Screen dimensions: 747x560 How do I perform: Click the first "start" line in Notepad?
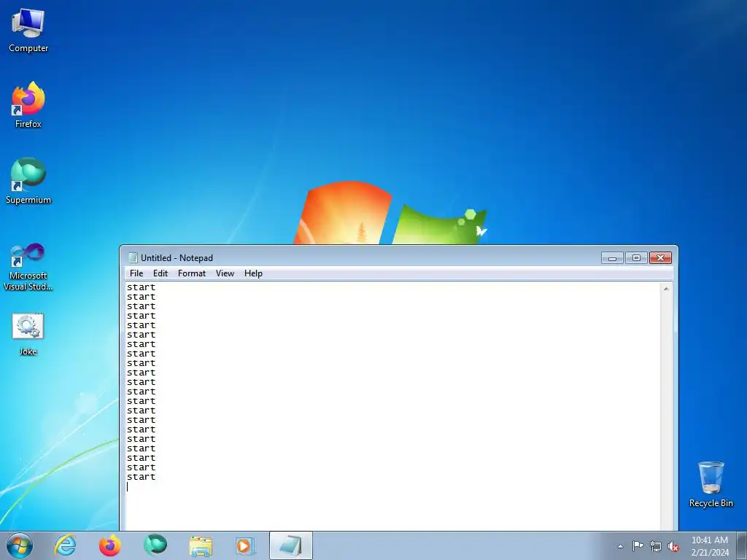pos(141,287)
